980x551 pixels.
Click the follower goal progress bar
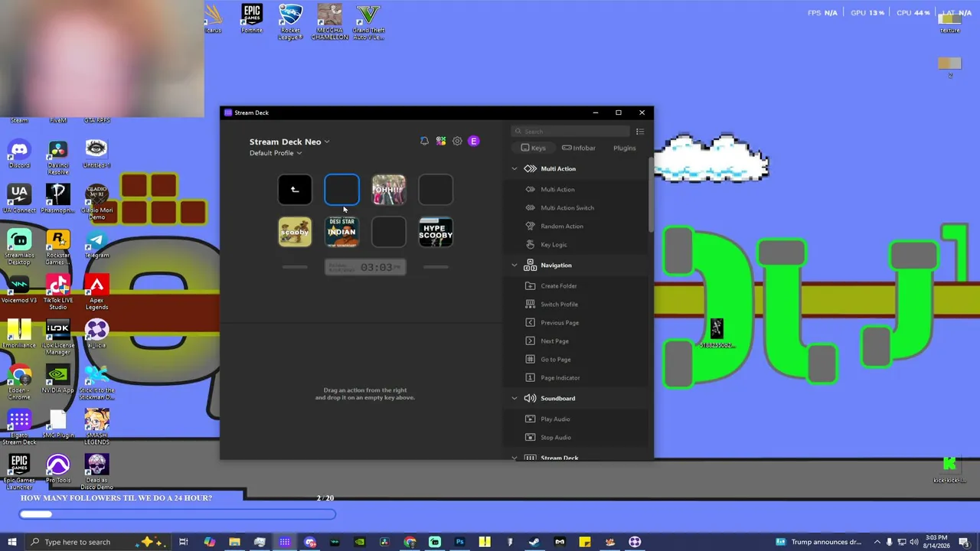[x=178, y=514]
